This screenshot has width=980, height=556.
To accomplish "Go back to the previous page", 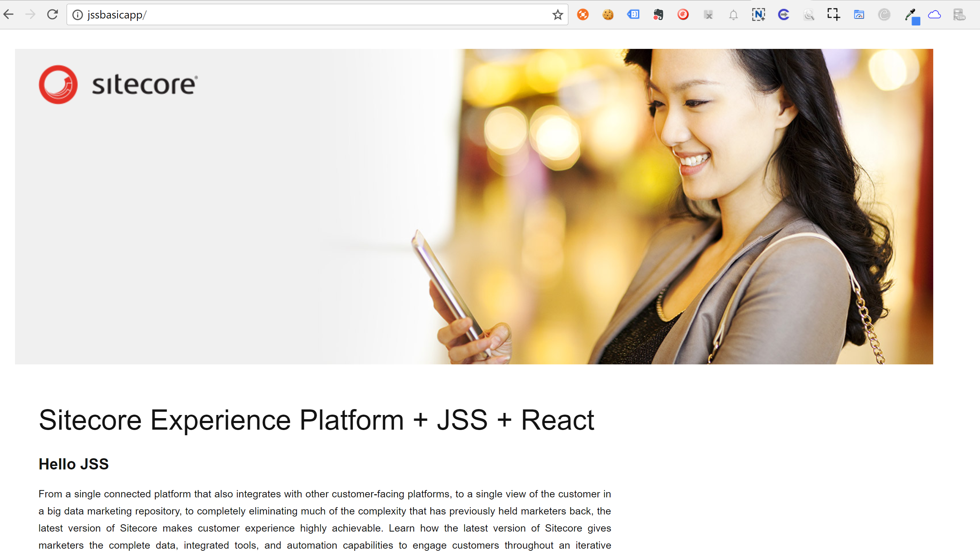I will pos(8,15).
